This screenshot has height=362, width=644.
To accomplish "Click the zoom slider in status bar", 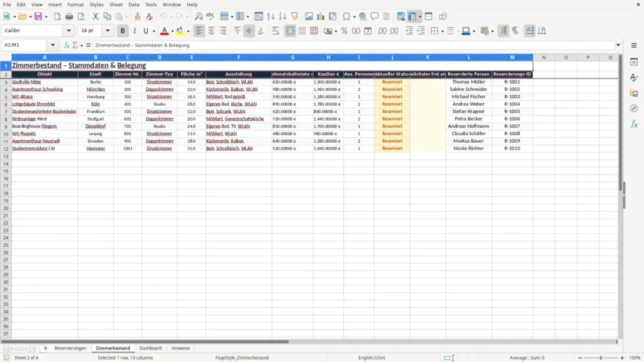I will pyautogui.click(x=601, y=358).
